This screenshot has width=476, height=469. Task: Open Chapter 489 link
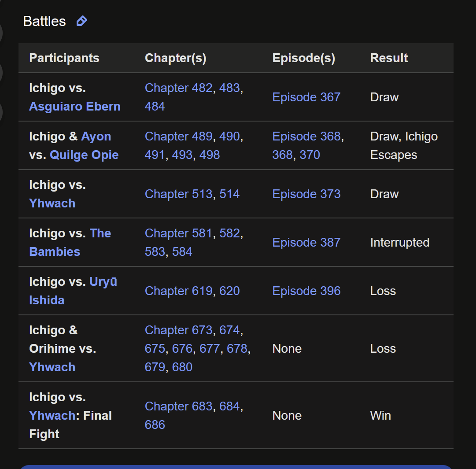tap(178, 137)
